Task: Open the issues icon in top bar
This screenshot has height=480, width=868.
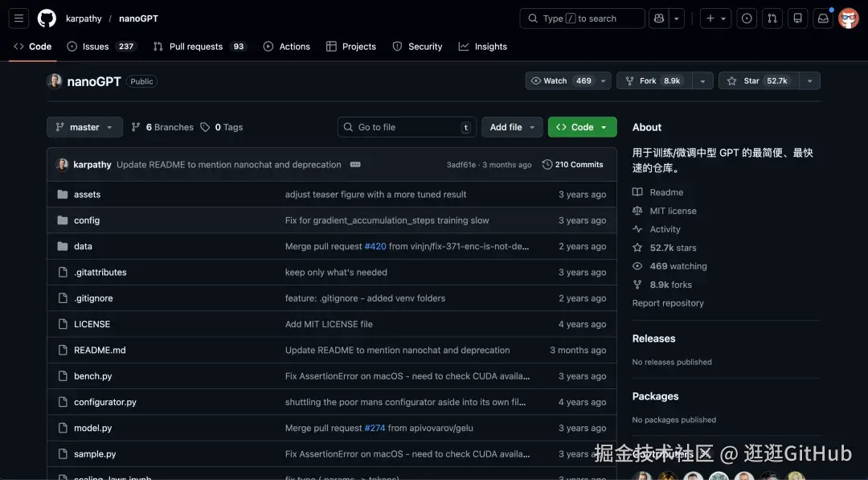Action: click(747, 18)
